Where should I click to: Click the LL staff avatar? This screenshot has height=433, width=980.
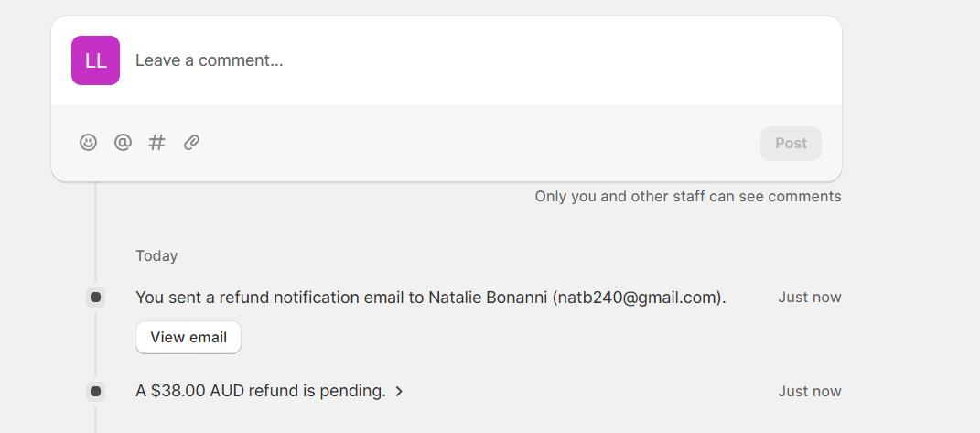click(96, 60)
